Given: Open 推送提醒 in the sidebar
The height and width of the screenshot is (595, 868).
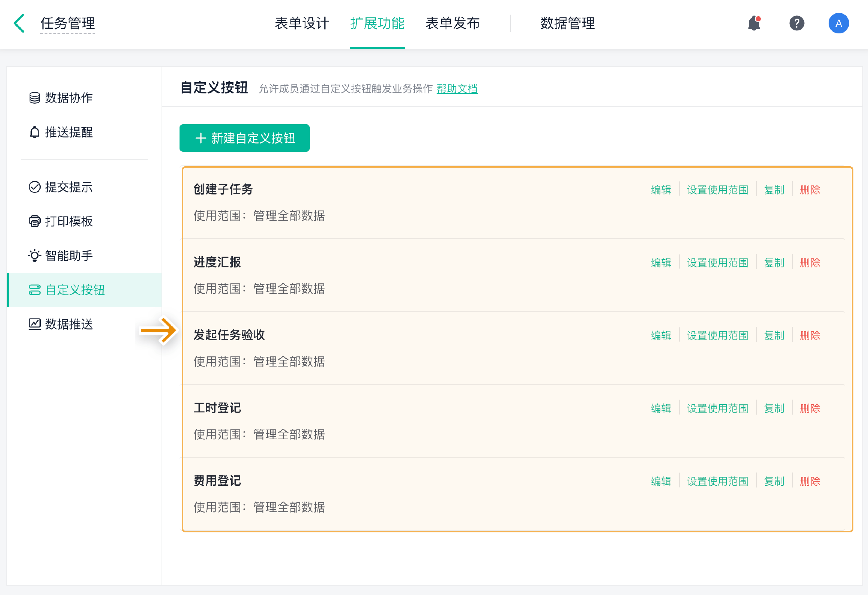Looking at the screenshot, I should pyautogui.click(x=84, y=132).
